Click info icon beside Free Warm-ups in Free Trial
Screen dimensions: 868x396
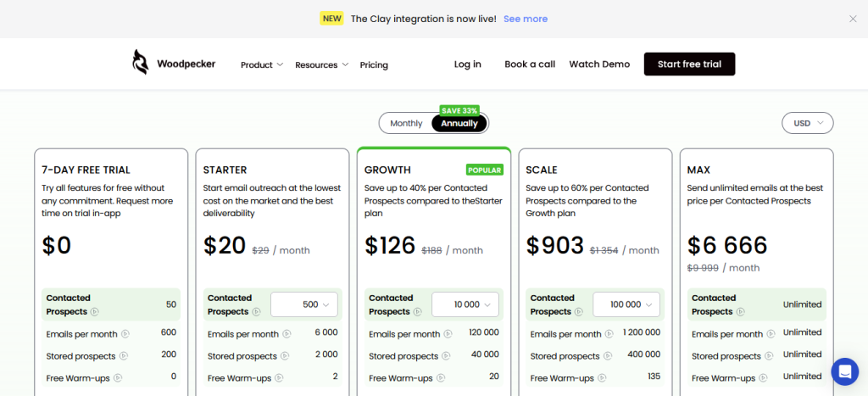tap(117, 378)
